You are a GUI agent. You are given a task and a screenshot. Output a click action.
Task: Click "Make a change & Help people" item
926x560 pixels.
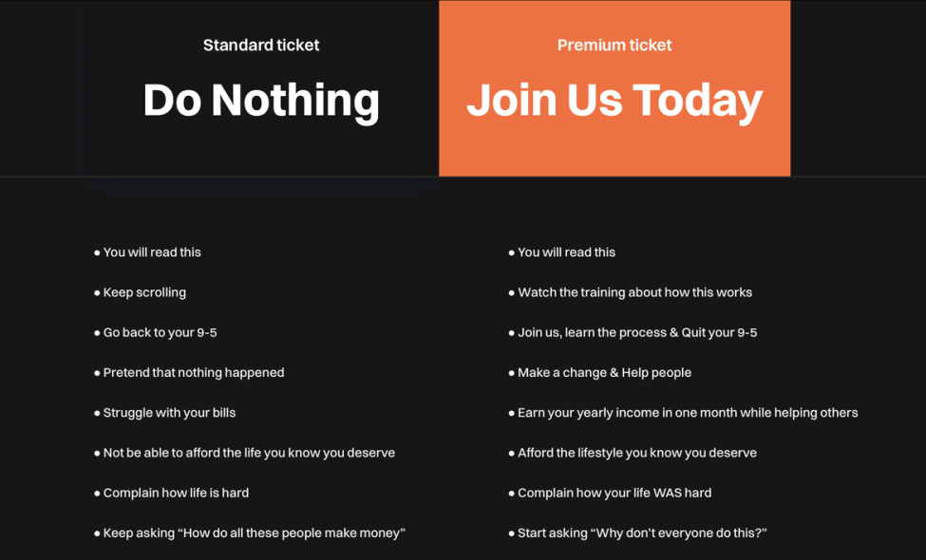(600, 373)
